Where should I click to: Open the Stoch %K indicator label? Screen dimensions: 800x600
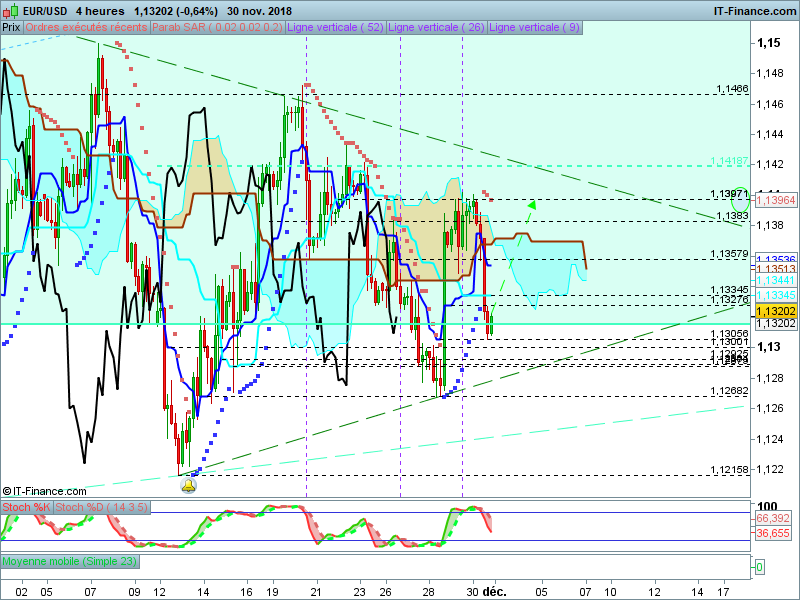[26, 508]
